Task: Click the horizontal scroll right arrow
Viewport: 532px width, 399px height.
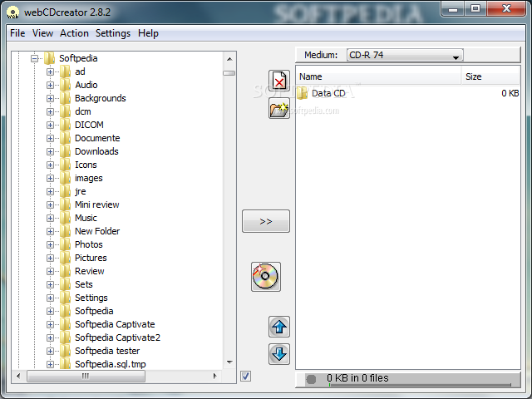Action: coord(214,376)
